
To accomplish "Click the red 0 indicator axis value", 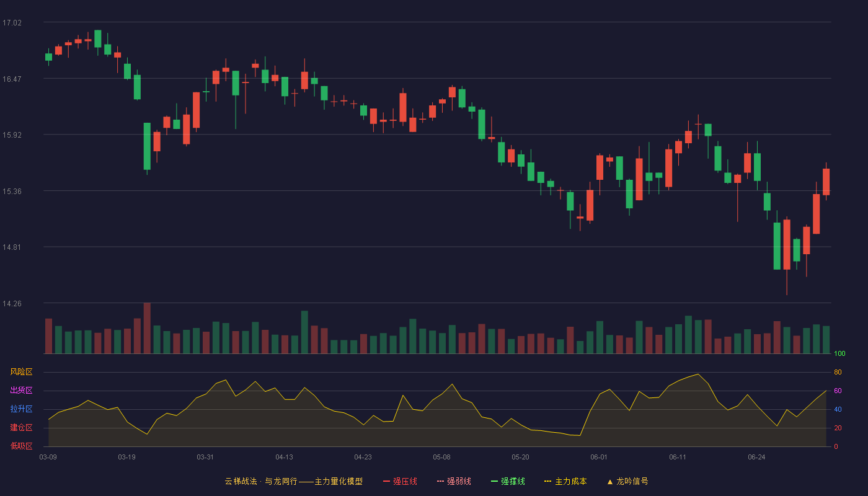I will click(836, 446).
